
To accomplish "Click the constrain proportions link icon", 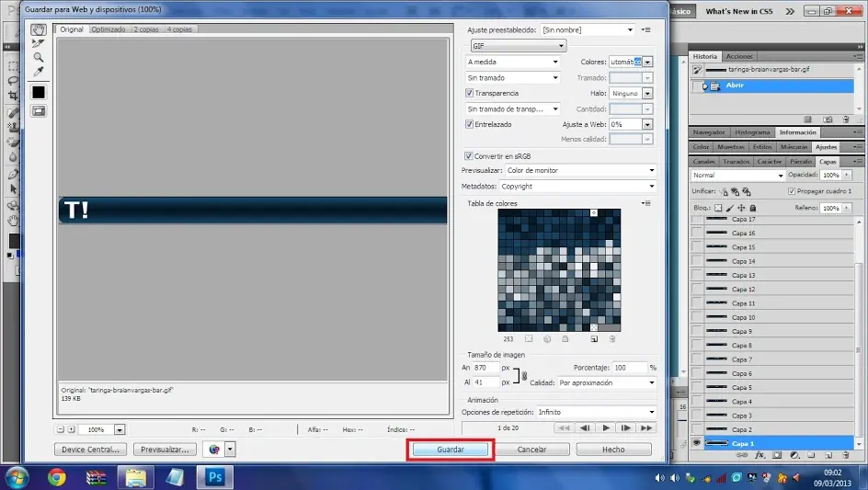I will point(524,376).
